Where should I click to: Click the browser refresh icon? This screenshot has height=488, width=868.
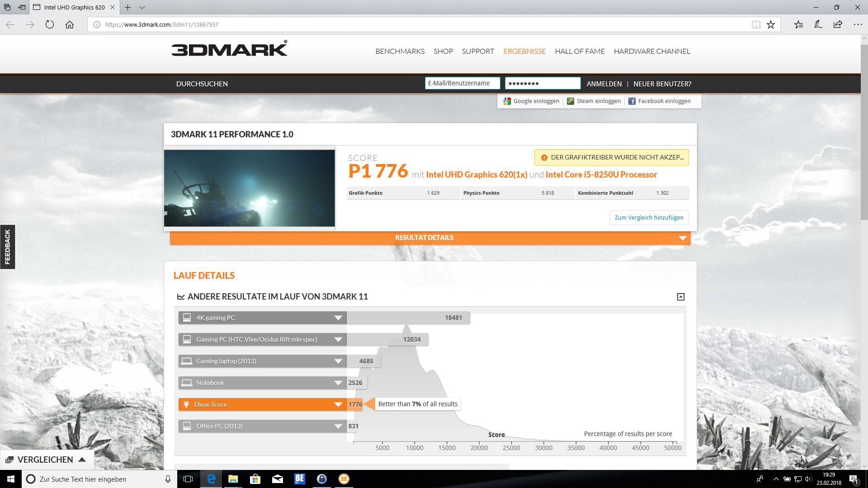tap(50, 25)
